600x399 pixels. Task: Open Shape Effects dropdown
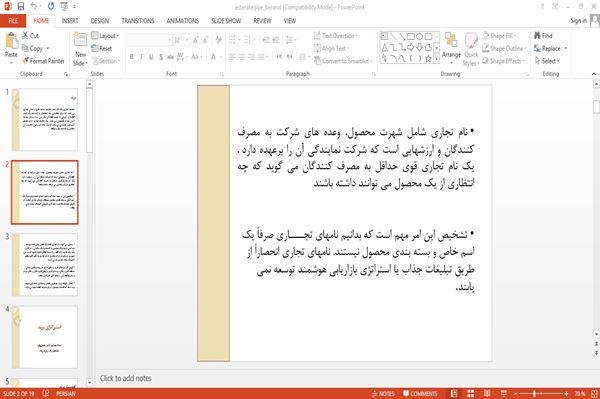[x=504, y=61]
